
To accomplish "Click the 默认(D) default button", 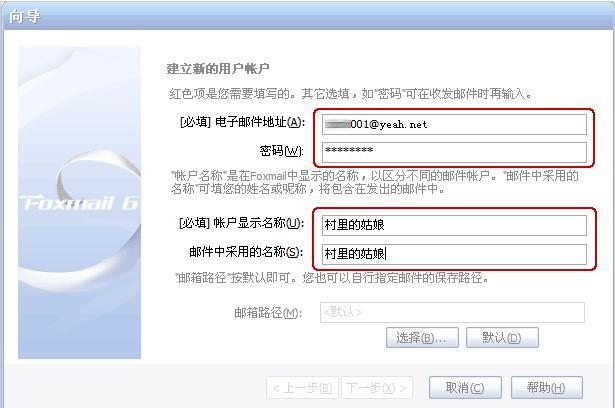I will pos(502,337).
